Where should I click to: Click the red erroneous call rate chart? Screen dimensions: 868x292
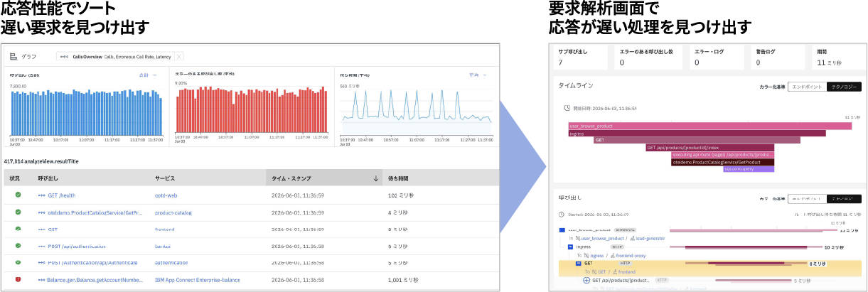point(252,111)
